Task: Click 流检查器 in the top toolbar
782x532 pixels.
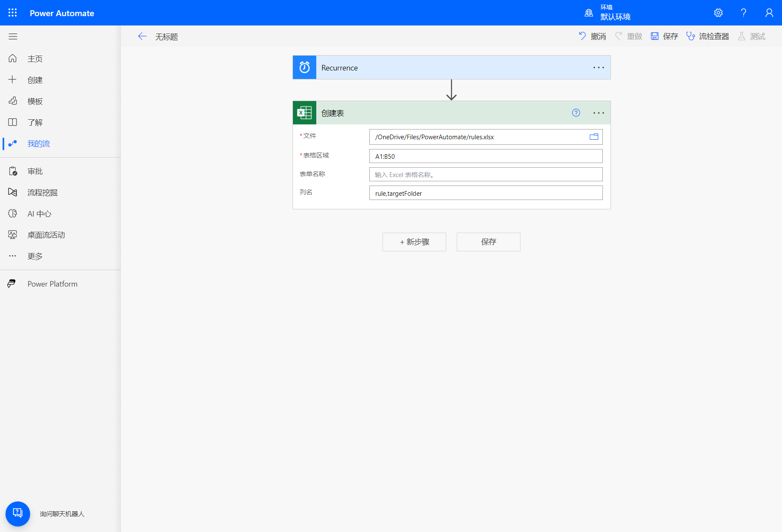Action: pos(708,37)
